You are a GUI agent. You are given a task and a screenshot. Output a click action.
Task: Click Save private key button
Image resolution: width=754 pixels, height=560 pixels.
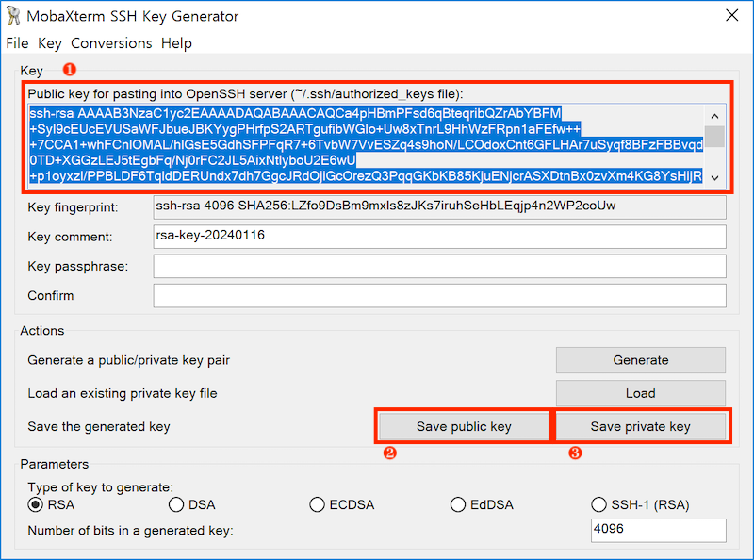pyautogui.click(x=641, y=426)
